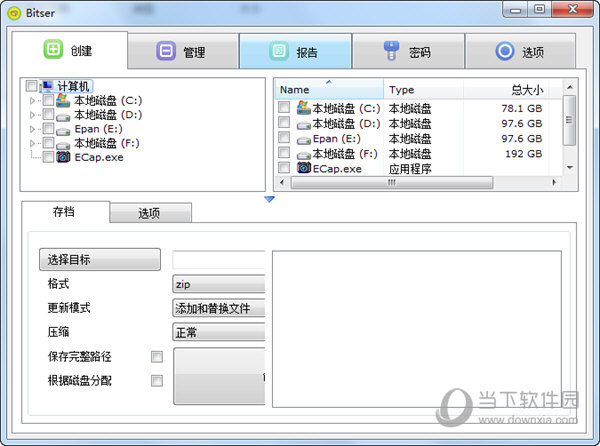The image size is (600, 446).
Task: Click the Computer icon in tree
Action: (47, 86)
